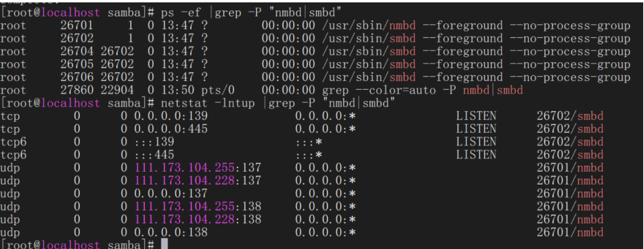
Task: Click the udp local address 0.0.0.0:138
Action: [x=171, y=232]
